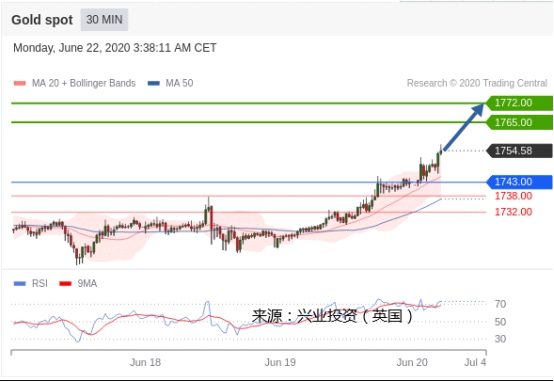554x382 pixels.
Task: Click the MA 50 legend color swatch
Action: pos(153,83)
